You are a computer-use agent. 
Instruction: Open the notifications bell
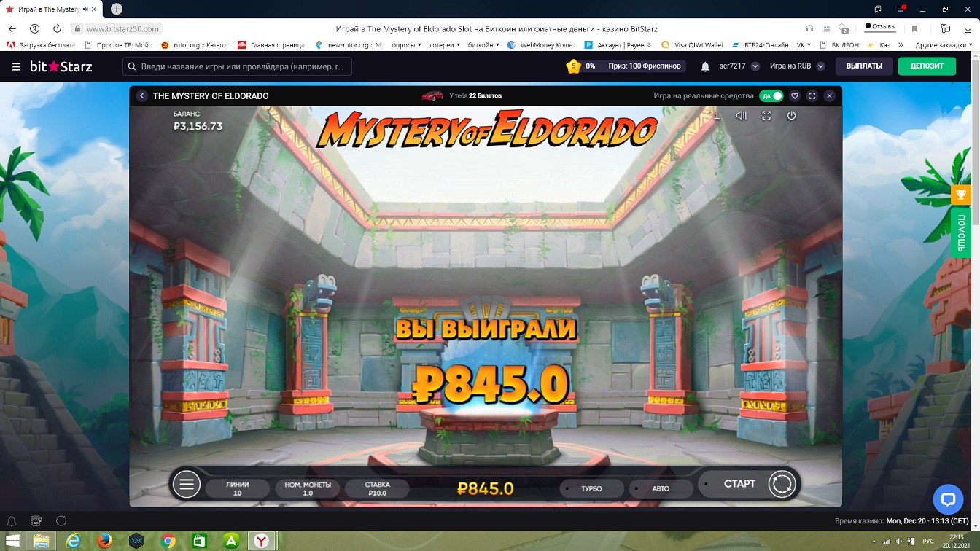tap(705, 66)
